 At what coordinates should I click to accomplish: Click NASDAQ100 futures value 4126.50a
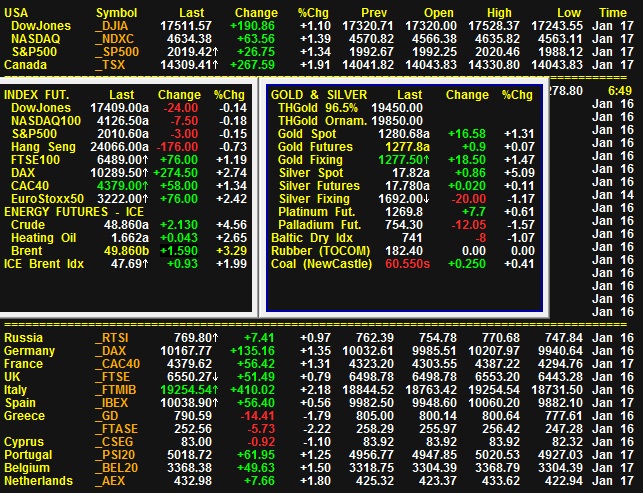(x=123, y=121)
